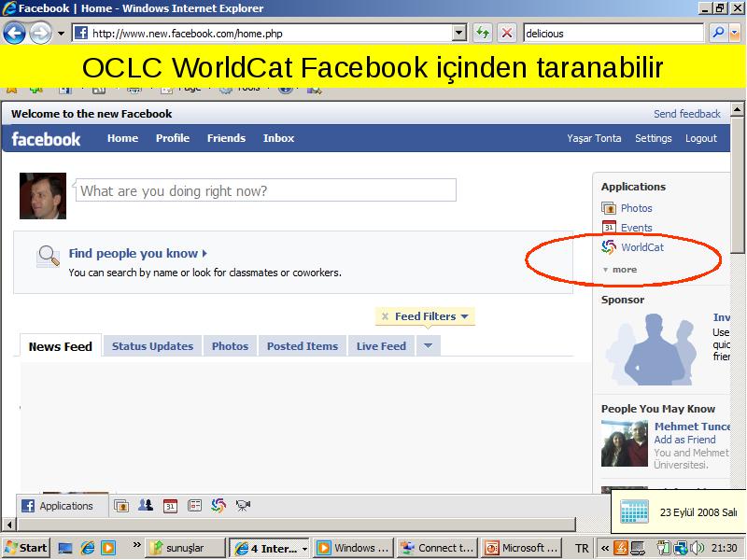Click the Send feedback link
747x560 pixels.
[x=687, y=114]
